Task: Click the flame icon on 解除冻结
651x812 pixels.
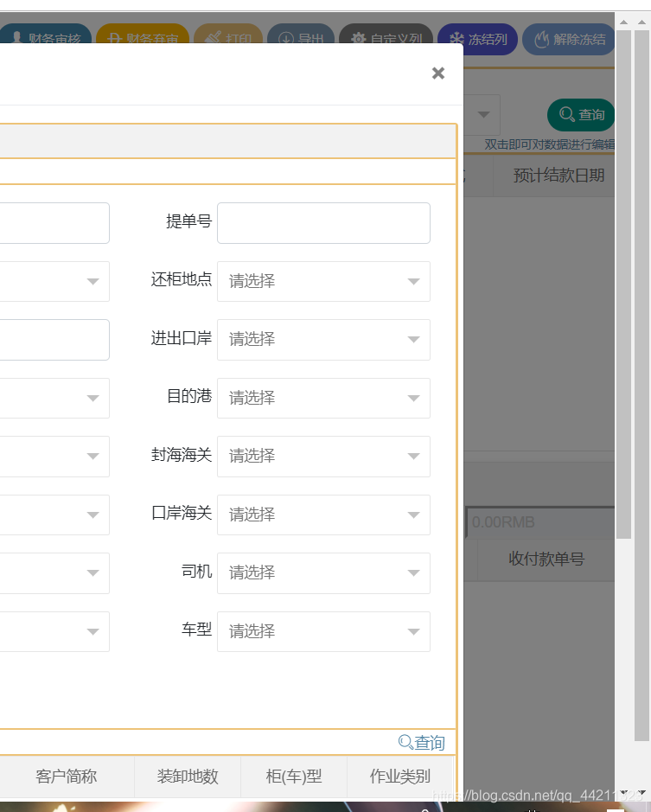Action: (x=541, y=40)
